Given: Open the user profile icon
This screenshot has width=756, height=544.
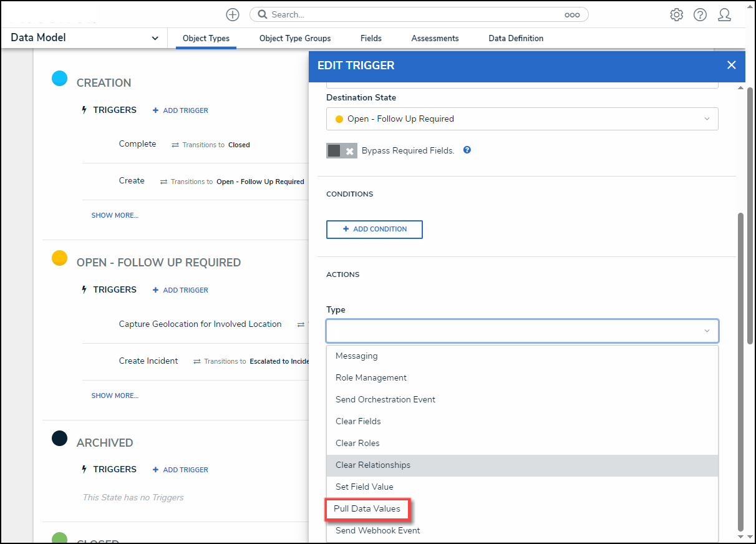Looking at the screenshot, I should tap(724, 14).
